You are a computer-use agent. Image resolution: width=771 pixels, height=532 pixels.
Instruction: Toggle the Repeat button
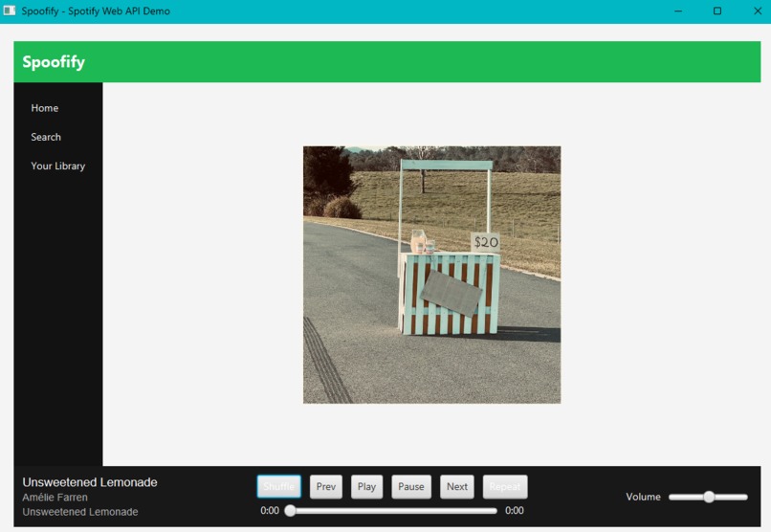[x=505, y=487]
